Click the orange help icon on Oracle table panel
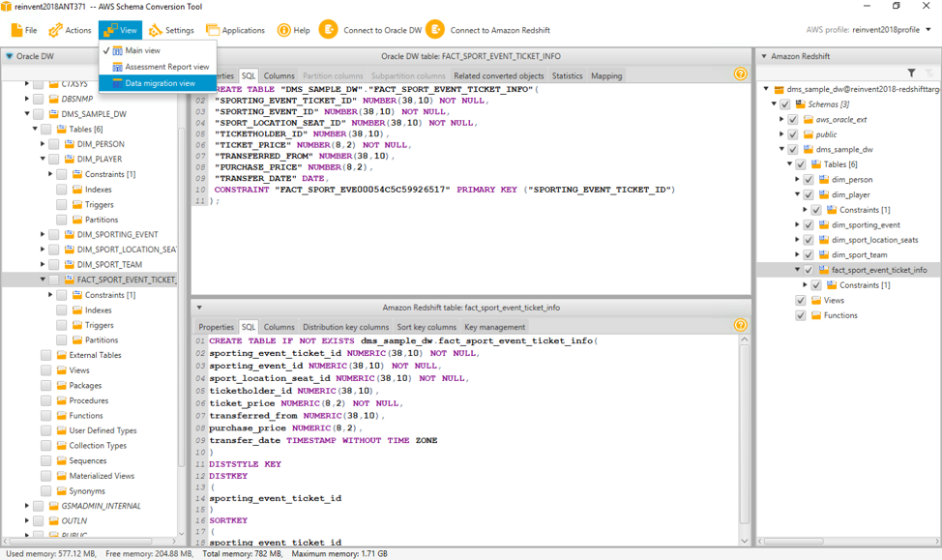This screenshot has height=560, width=942. tap(740, 74)
